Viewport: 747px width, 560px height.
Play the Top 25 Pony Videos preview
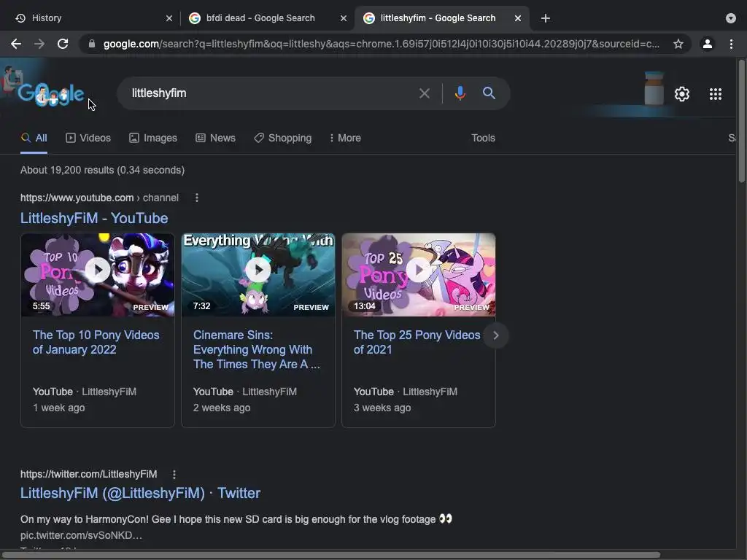419,270
